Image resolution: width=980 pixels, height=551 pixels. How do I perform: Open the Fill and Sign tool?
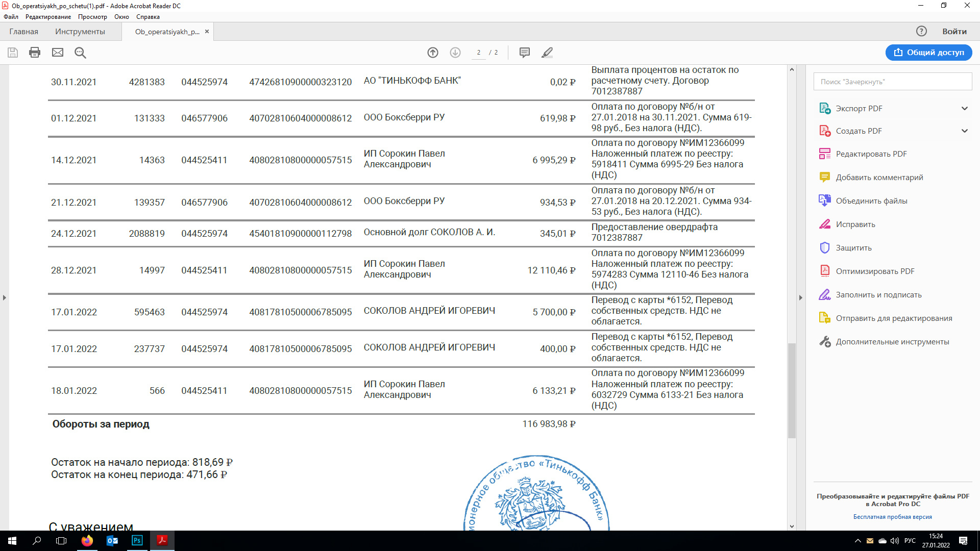point(878,295)
